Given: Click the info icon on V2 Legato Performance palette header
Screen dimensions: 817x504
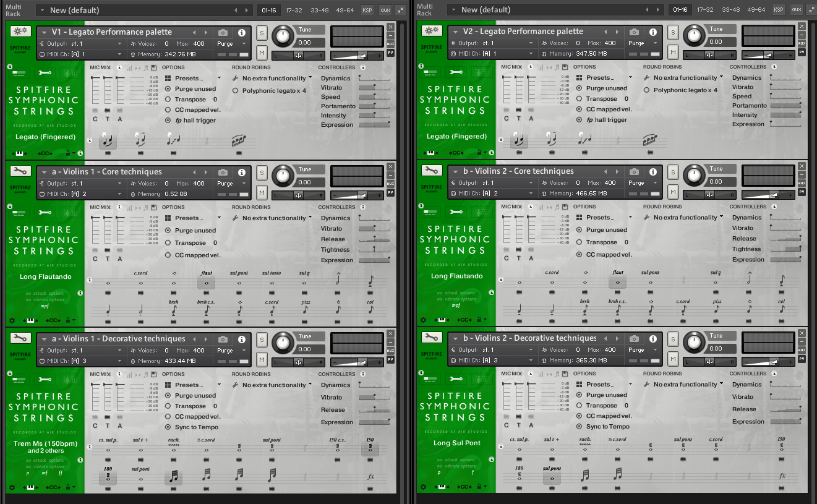Looking at the screenshot, I should tap(653, 31).
